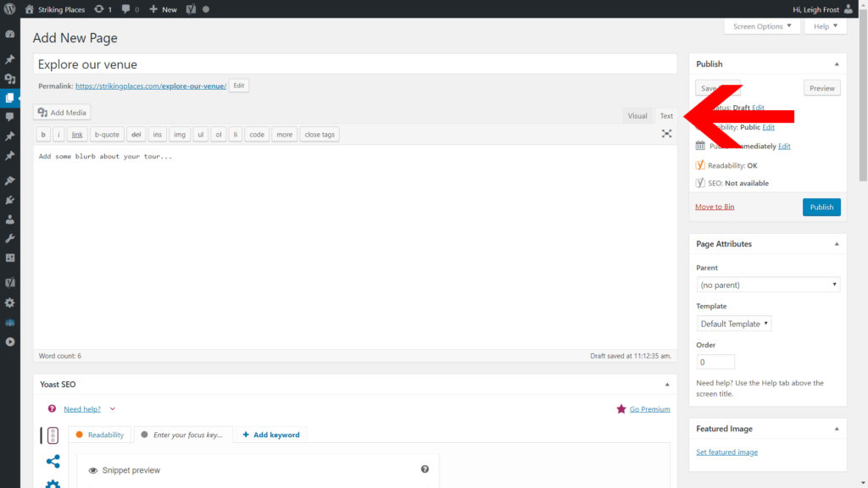Expand the Help tab
The height and width of the screenshot is (488, 868).
826,26
